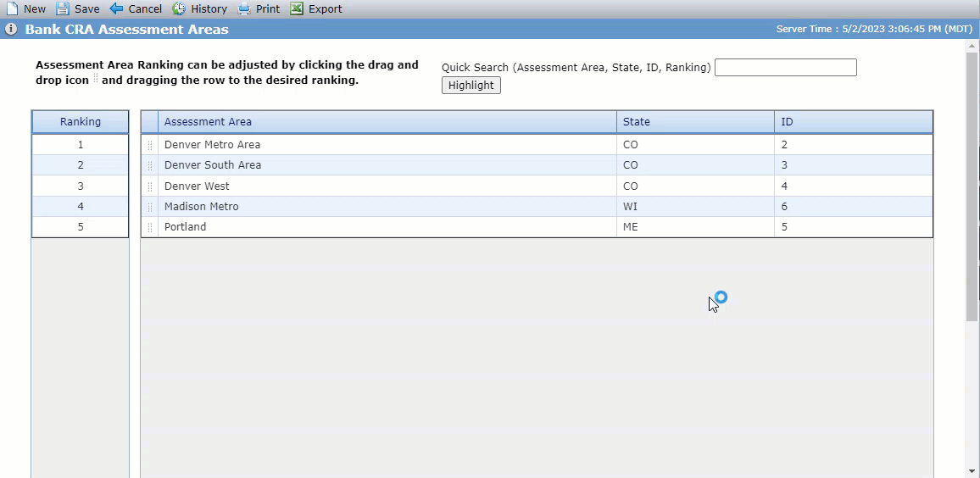980x478 pixels.
Task: Click the scrollbar down arrow
Action: 972,470
